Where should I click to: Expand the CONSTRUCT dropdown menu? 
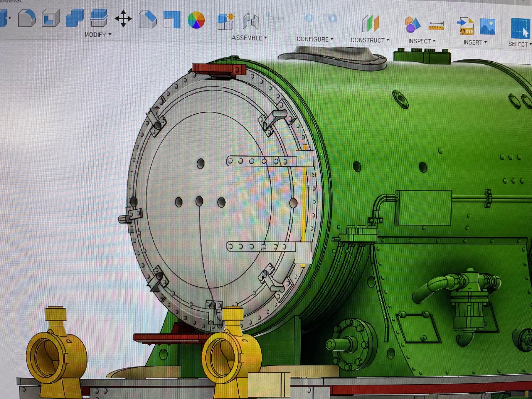(370, 40)
